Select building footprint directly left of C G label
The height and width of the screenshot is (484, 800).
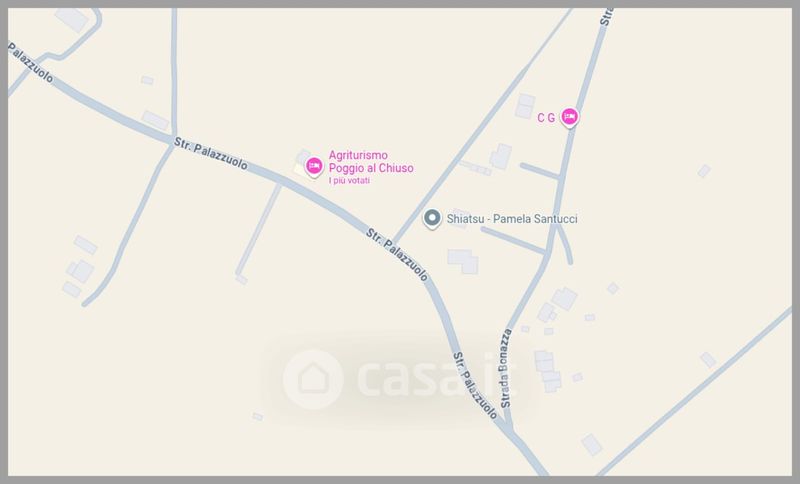[524, 106]
